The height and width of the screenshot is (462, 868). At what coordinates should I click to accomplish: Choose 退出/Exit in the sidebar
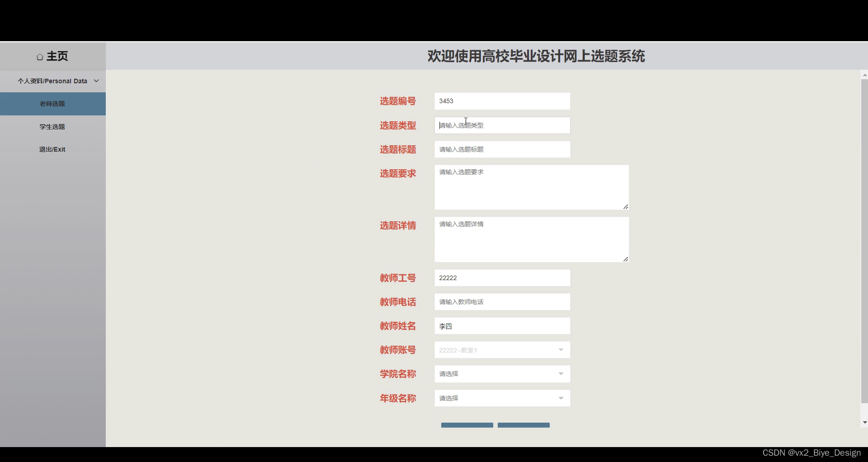(x=53, y=149)
